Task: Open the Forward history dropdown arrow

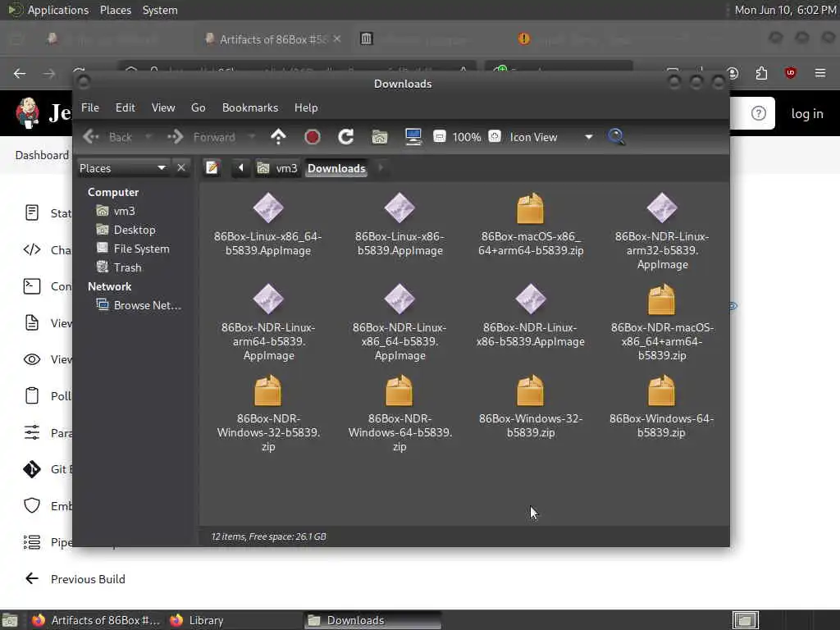Action: click(x=251, y=137)
